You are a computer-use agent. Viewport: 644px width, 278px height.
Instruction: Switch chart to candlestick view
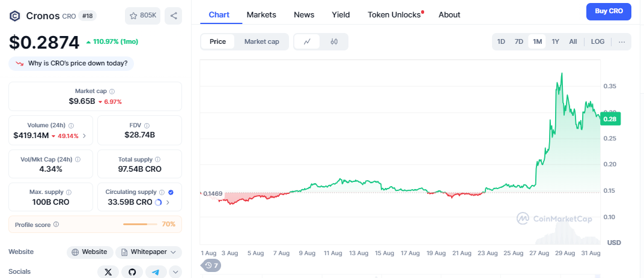[x=334, y=41]
